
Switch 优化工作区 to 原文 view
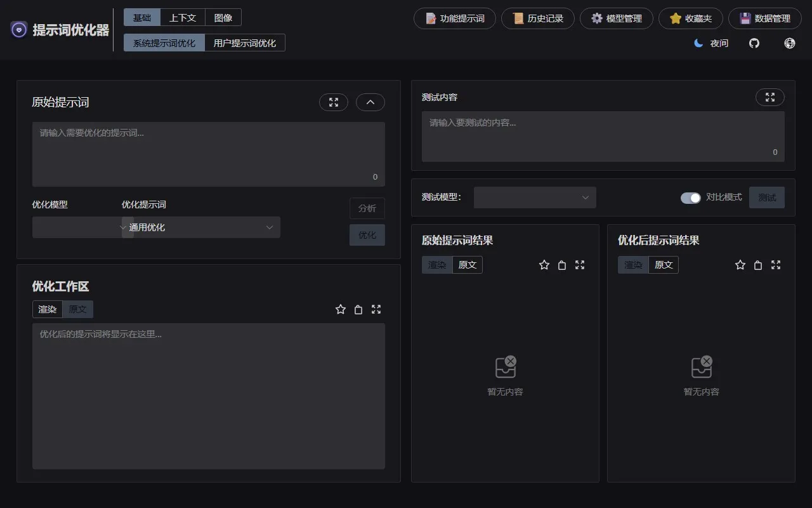pyautogui.click(x=78, y=309)
